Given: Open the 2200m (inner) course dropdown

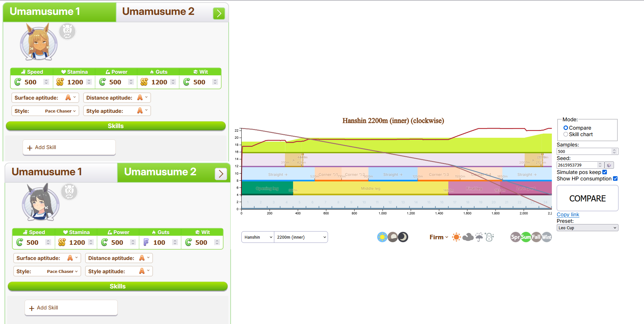Looking at the screenshot, I should (x=301, y=237).
